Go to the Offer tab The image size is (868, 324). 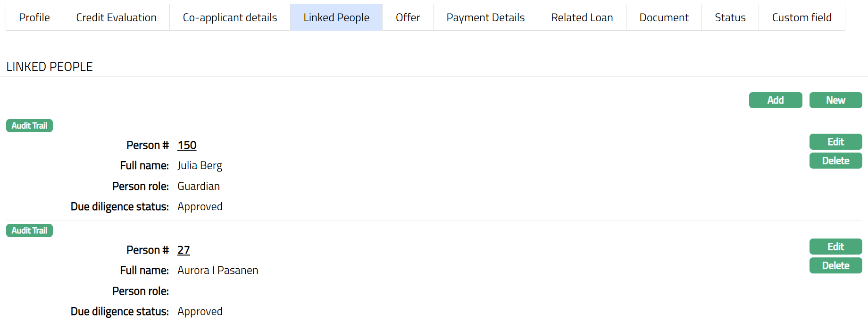[x=408, y=17]
